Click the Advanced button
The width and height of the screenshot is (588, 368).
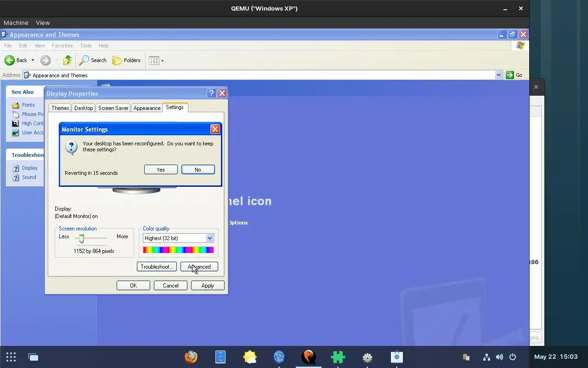click(199, 267)
